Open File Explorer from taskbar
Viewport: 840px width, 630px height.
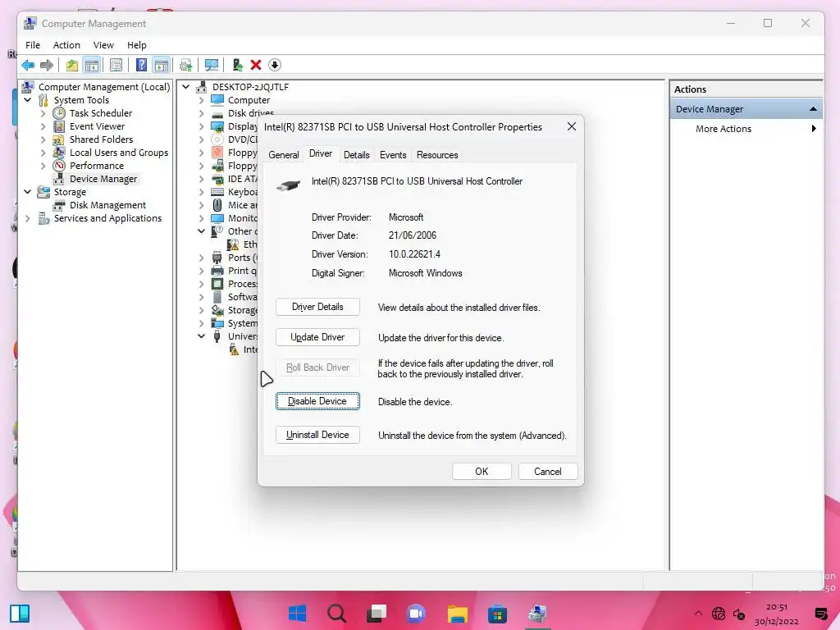(458, 614)
